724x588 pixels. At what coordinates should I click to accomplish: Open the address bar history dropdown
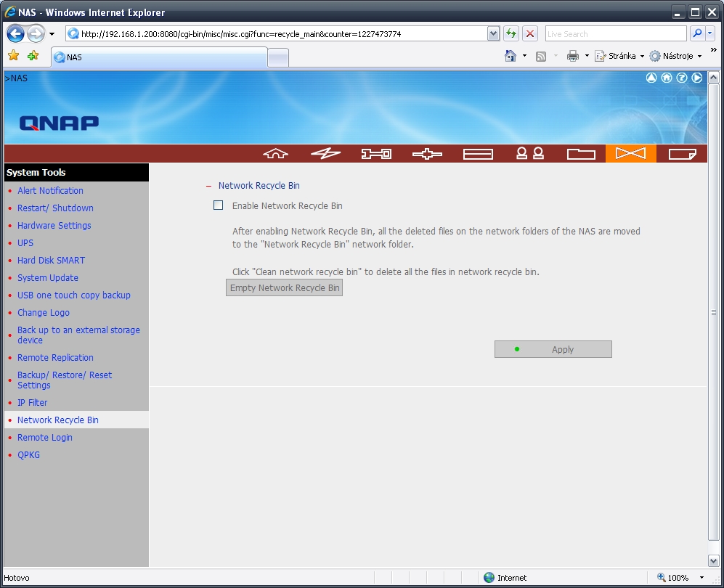[493, 33]
